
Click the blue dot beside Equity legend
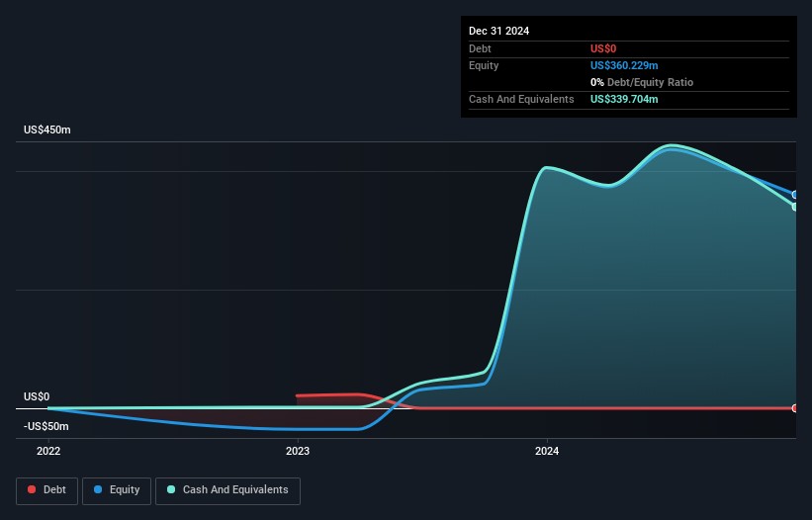pyautogui.click(x=98, y=490)
